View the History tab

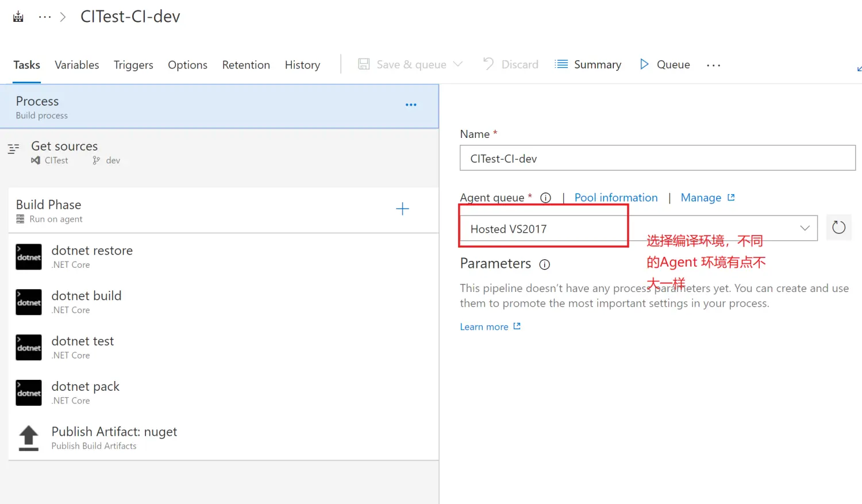pyautogui.click(x=302, y=65)
